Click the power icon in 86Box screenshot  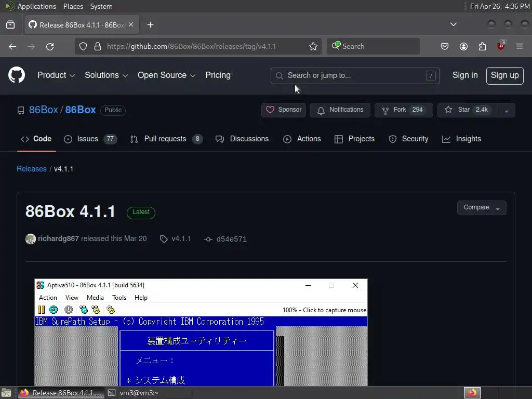69,310
